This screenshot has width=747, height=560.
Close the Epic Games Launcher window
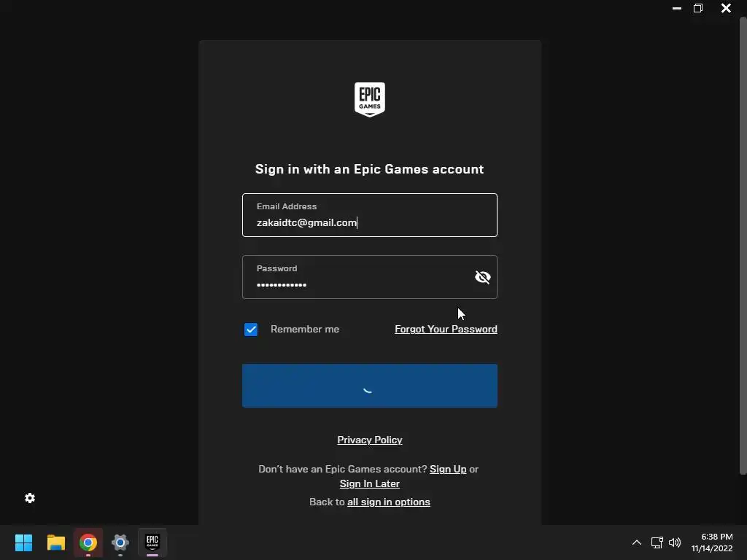coord(726,8)
